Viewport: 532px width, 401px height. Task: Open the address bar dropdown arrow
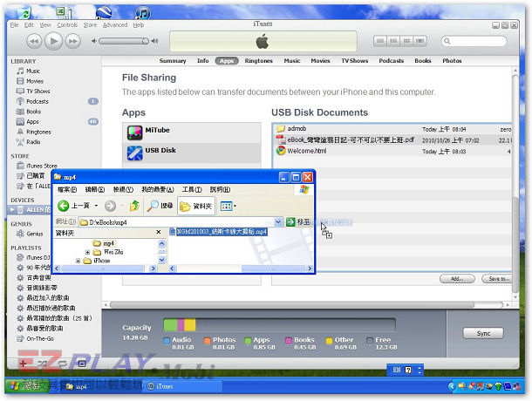pos(278,222)
